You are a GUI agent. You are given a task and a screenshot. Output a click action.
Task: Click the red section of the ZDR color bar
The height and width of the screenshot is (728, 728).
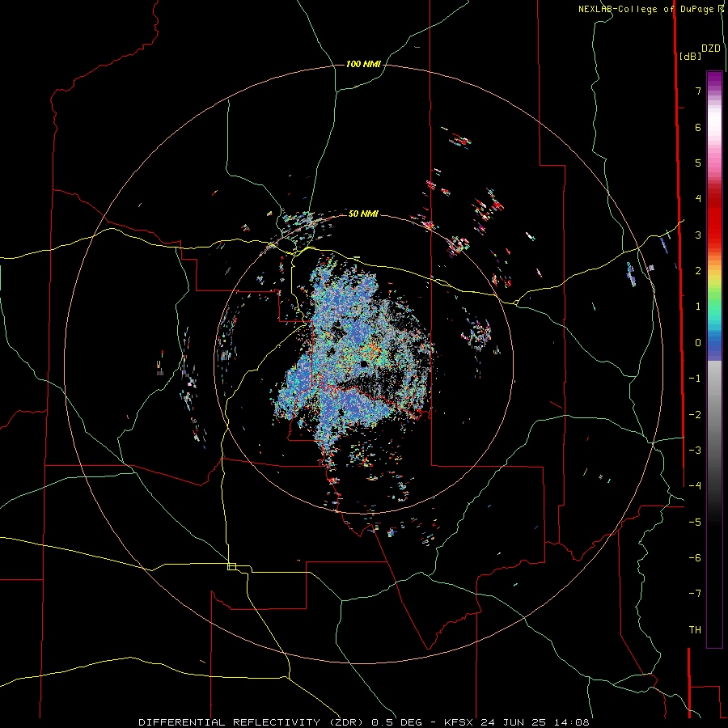[714, 216]
